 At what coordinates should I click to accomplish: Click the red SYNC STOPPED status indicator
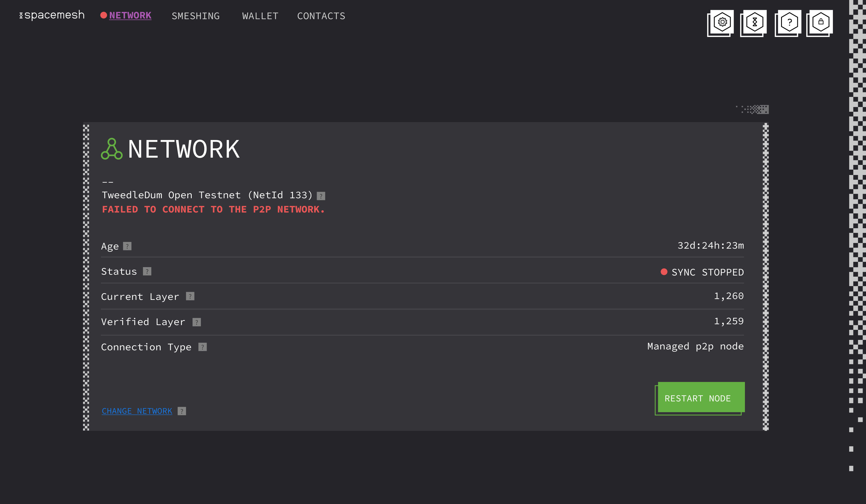[x=664, y=272]
